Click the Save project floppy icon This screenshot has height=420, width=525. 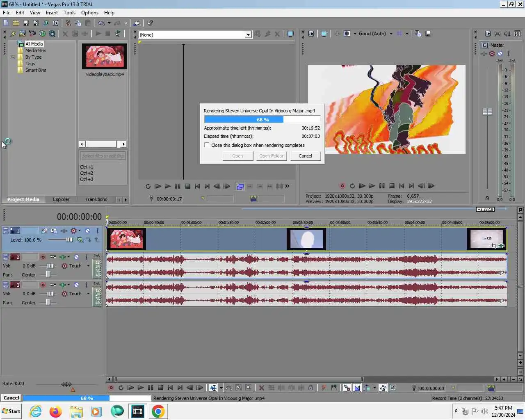(25, 23)
